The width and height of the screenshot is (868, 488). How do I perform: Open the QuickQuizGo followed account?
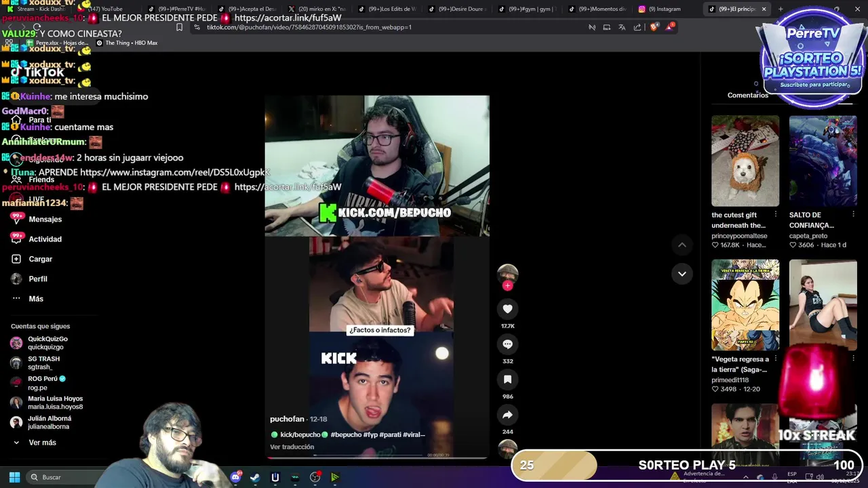tap(39, 343)
